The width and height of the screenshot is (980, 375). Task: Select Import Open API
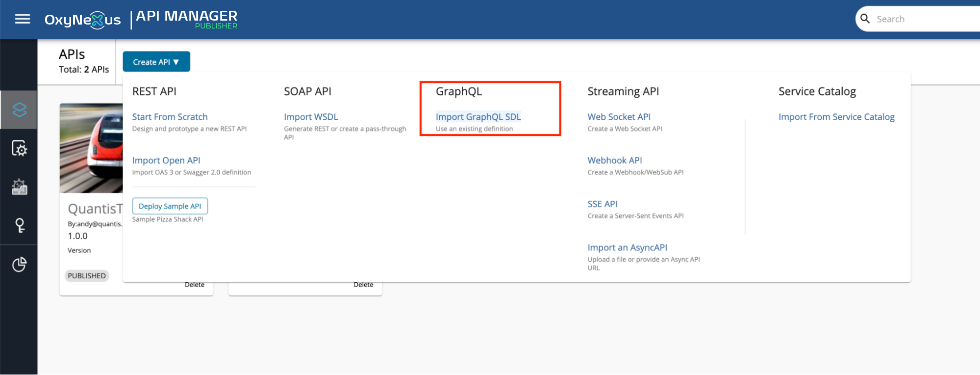coord(166,161)
